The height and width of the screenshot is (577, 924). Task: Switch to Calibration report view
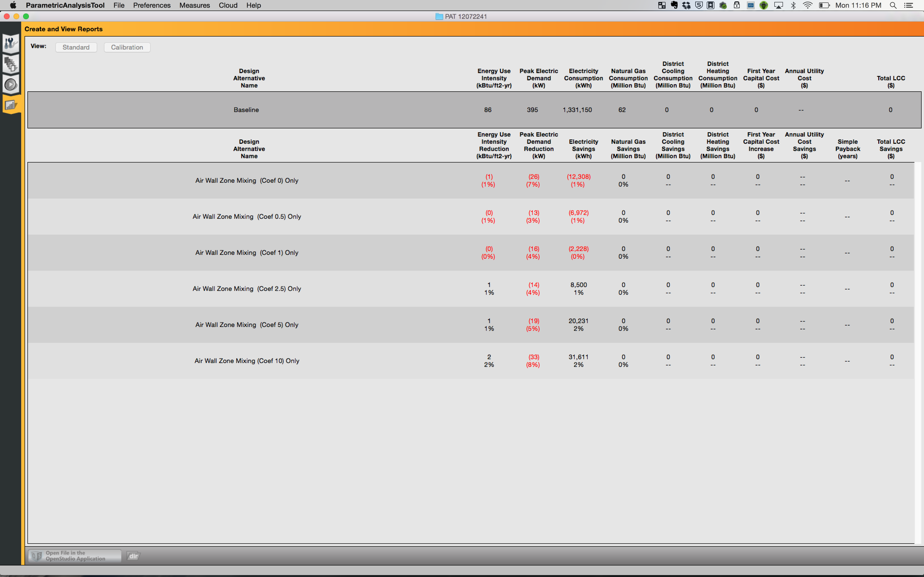point(127,47)
